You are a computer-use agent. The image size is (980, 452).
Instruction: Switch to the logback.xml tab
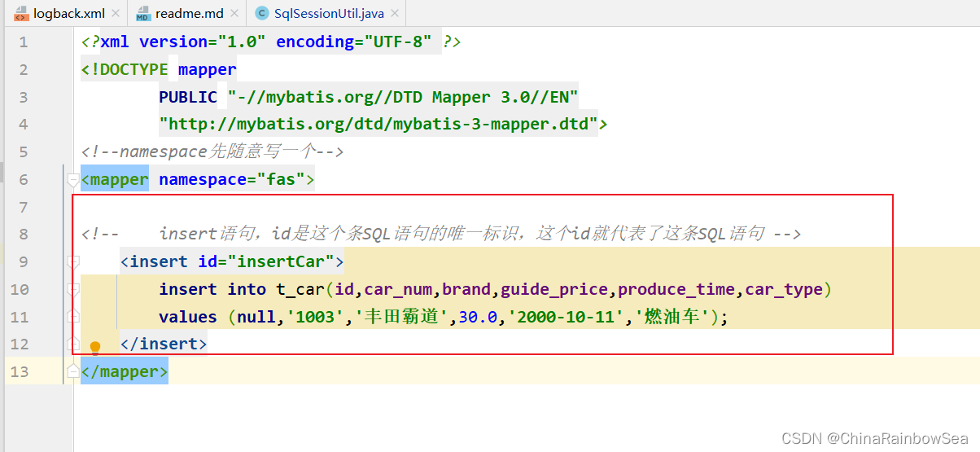click(x=71, y=13)
